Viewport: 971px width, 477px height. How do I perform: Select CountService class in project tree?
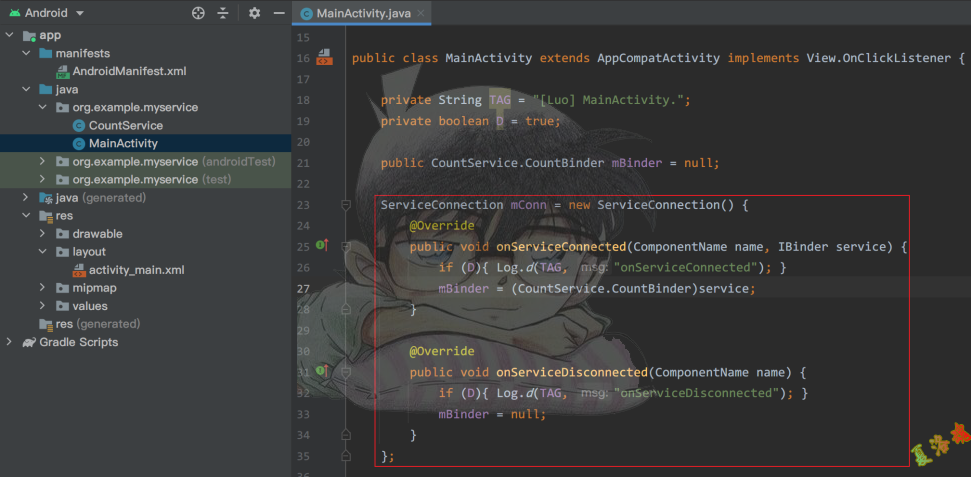pyautogui.click(x=125, y=125)
